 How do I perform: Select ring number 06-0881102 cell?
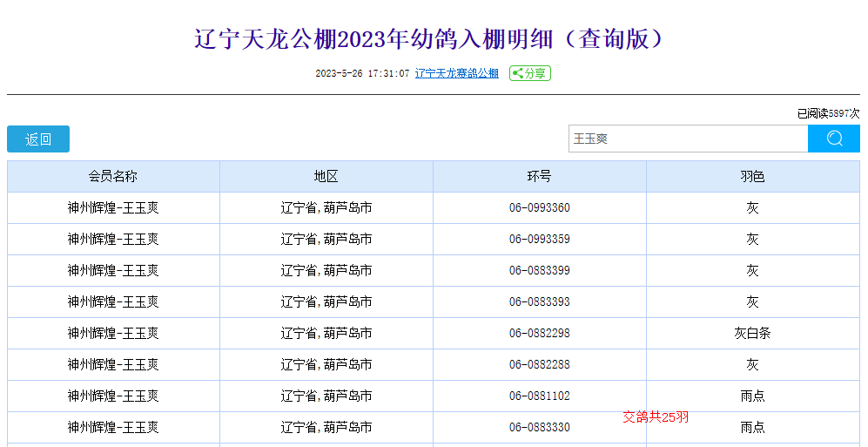click(540, 396)
